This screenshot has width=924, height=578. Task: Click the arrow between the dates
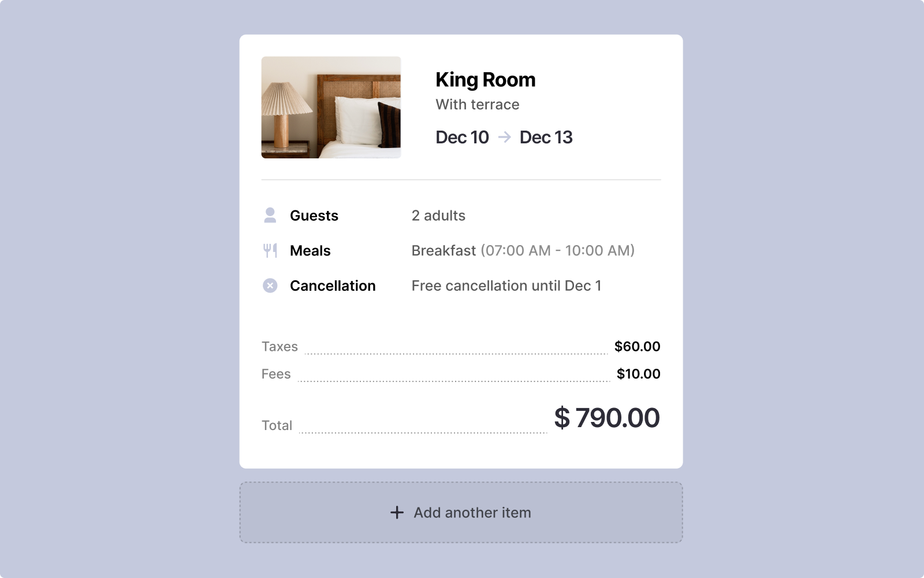tap(504, 137)
